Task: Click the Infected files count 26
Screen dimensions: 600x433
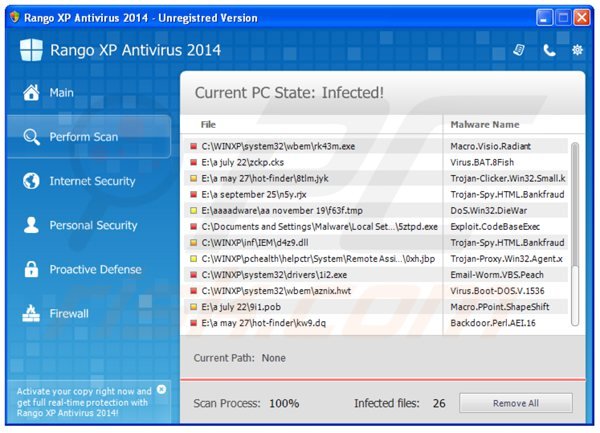Action: (x=439, y=403)
